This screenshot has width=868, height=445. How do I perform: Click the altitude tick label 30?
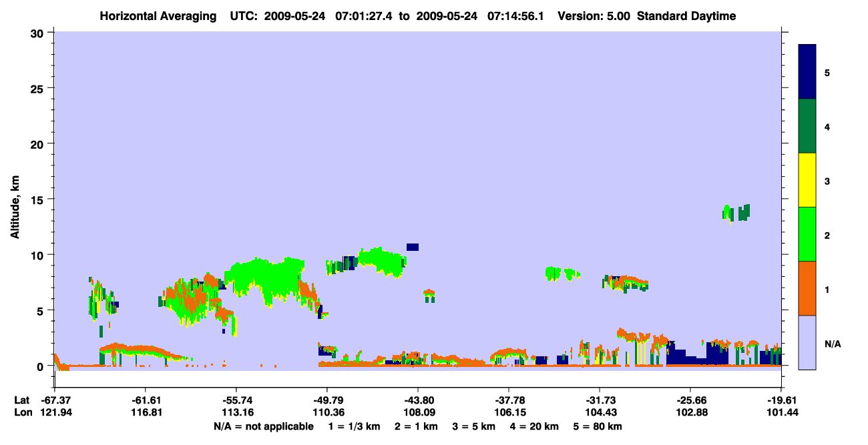[x=38, y=33]
